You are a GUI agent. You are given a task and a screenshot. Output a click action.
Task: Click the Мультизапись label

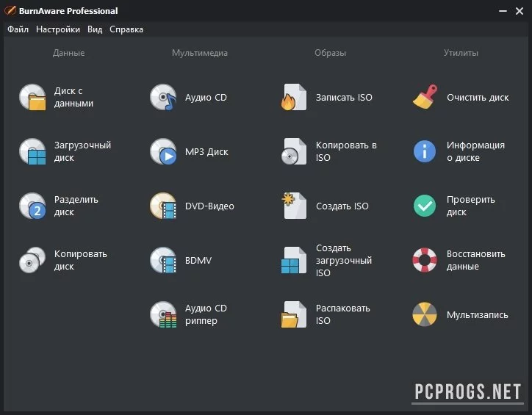pyautogui.click(x=478, y=315)
